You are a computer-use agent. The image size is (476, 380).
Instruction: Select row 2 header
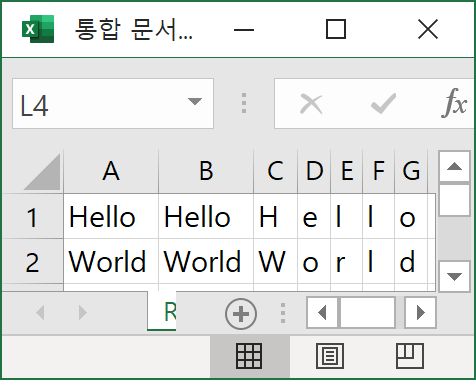click(x=32, y=261)
